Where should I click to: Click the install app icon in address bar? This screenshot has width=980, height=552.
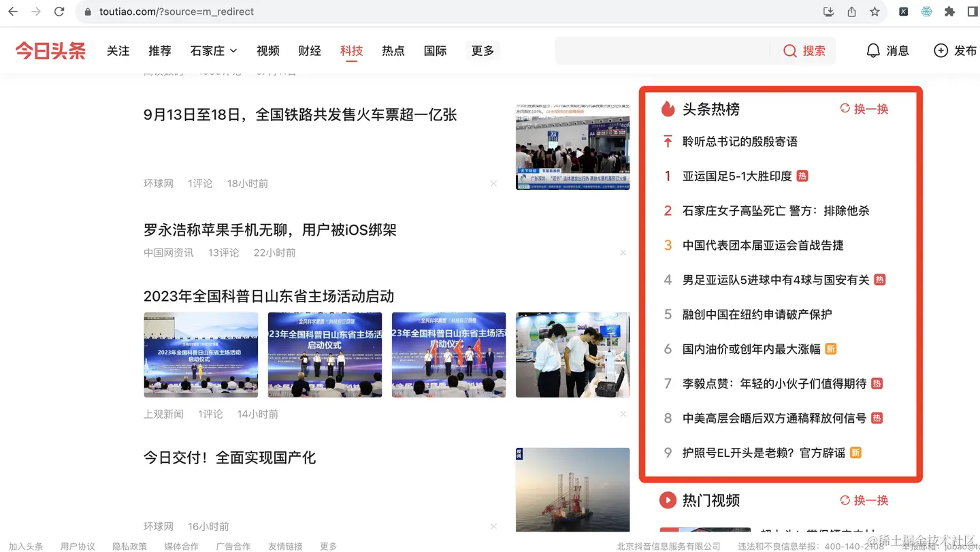click(828, 12)
